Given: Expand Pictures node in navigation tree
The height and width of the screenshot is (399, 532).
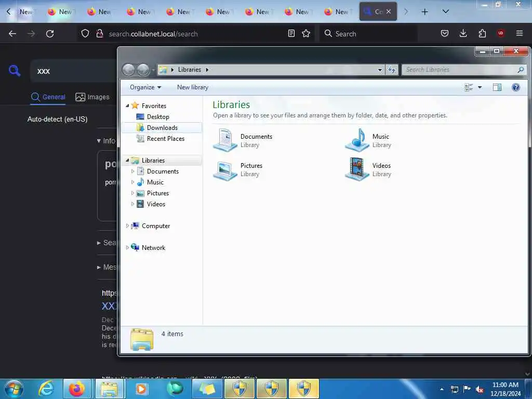Looking at the screenshot, I should pos(132,193).
